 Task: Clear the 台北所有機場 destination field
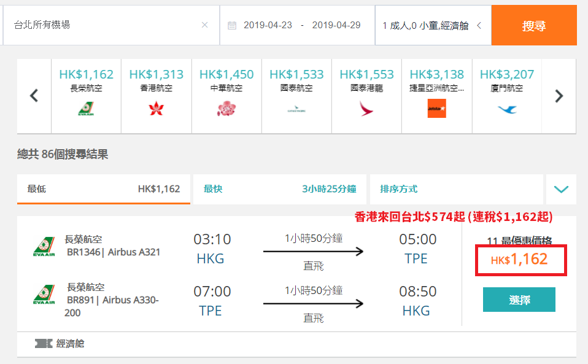click(x=205, y=25)
